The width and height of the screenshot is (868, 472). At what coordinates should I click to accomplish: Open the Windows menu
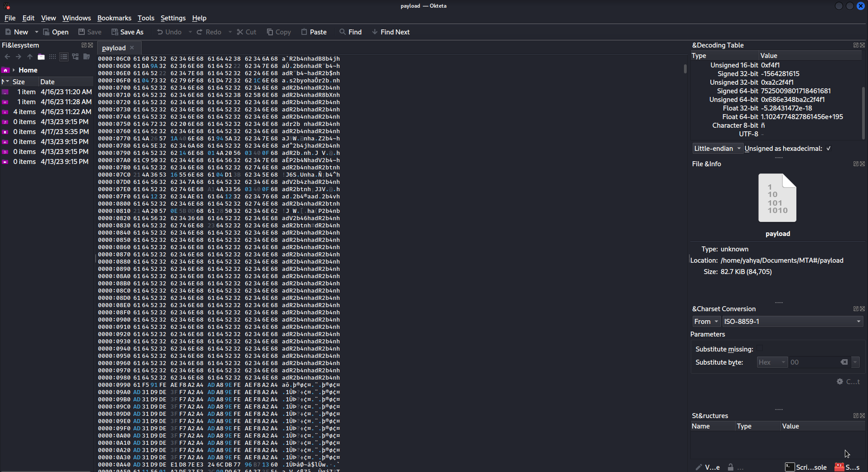click(77, 18)
